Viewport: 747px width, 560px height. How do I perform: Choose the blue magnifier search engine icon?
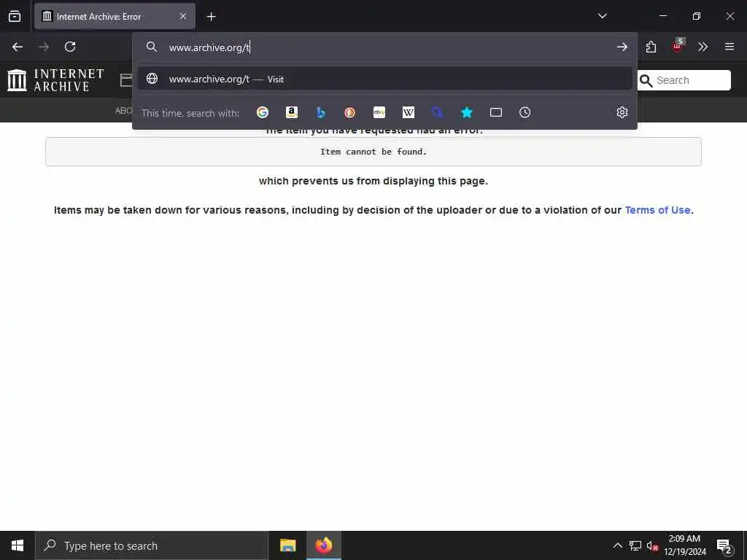pyautogui.click(x=438, y=112)
